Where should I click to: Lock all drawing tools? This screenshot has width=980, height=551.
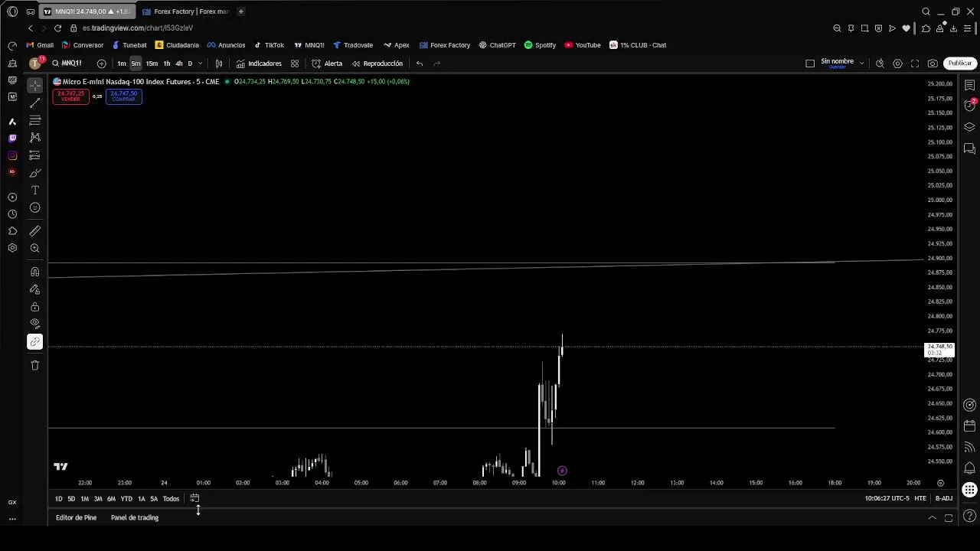(34, 307)
